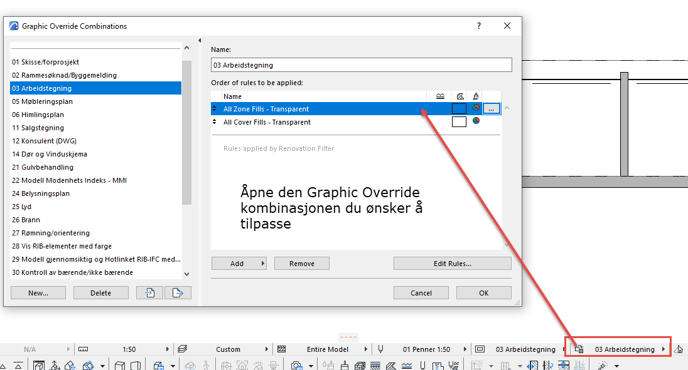The height and width of the screenshot is (370, 688).
Task: Click the 3D box view icon in bottom toolbar
Action: (x=120, y=366)
